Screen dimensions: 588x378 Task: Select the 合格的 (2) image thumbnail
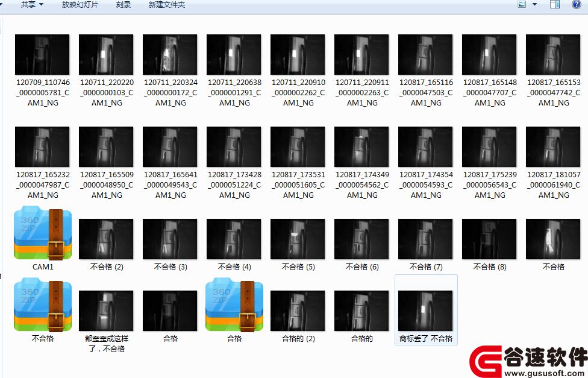point(298,311)
